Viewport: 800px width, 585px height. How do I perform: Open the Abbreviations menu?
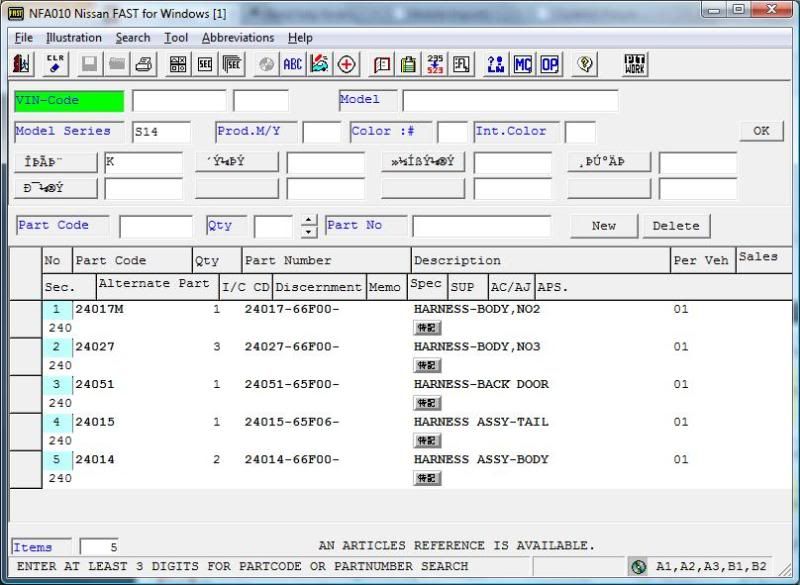click(x=238, y=38)
